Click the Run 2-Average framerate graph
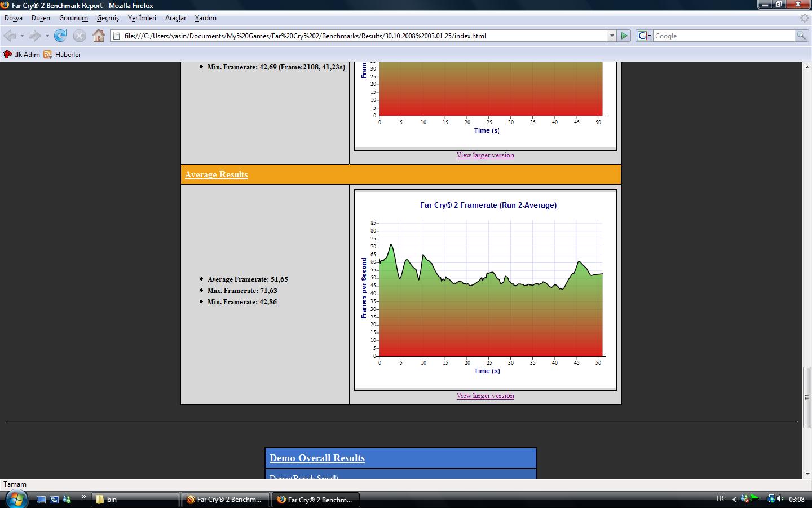This screenshot has width=812, height=508. click(486, 290)
